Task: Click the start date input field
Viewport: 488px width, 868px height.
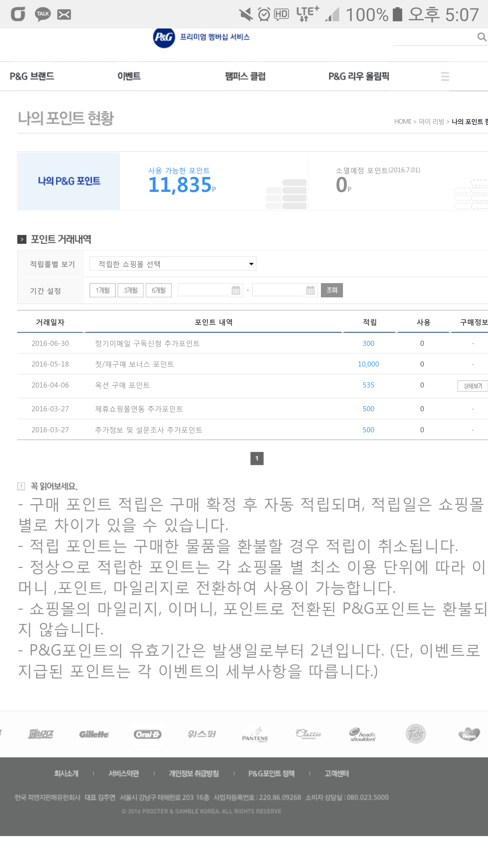Action: [x=204, y=290]
